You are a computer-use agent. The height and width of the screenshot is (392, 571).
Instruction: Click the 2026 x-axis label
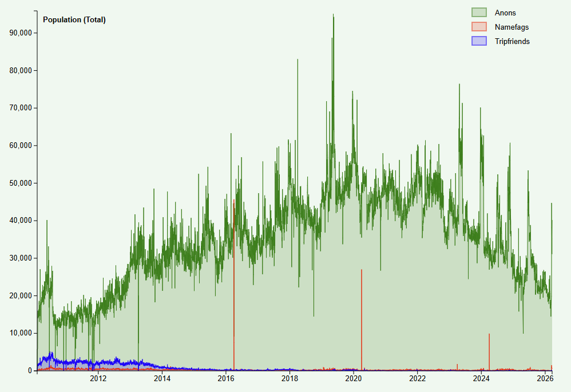click(x=545, y=378)
